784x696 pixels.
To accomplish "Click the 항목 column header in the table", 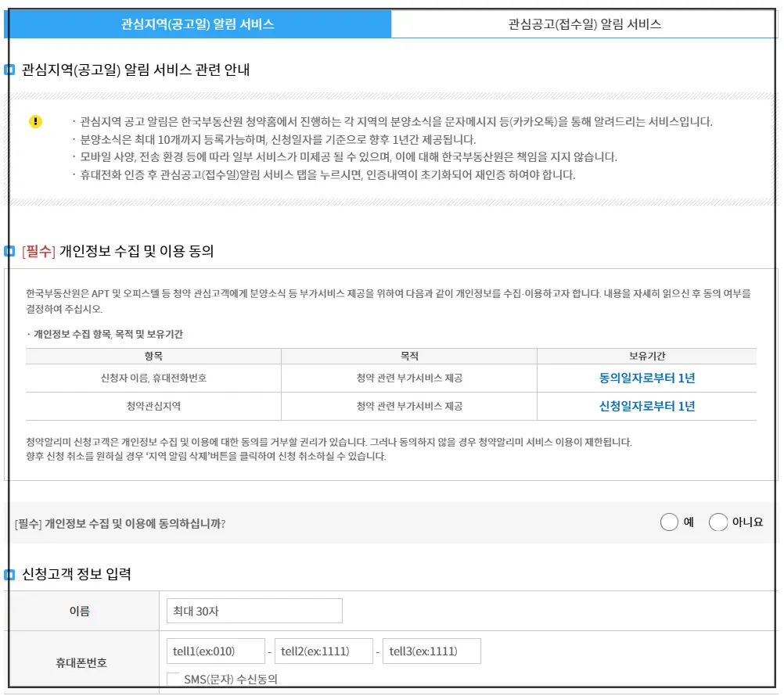I will pyautogui.click(x=154, y=356).
